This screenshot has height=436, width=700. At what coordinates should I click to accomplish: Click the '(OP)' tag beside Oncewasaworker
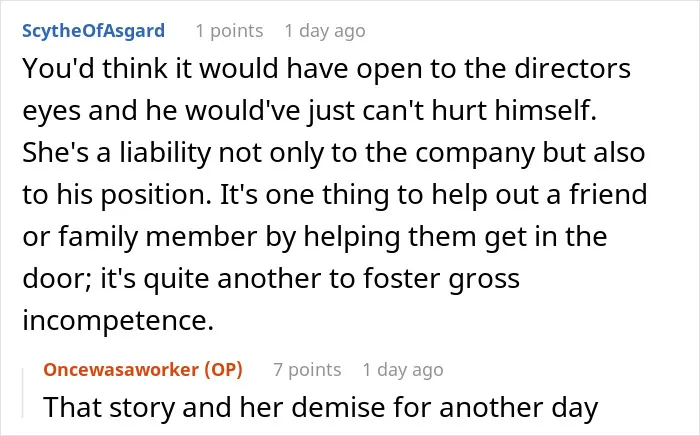pyautogui.click(x=224, y=370)
